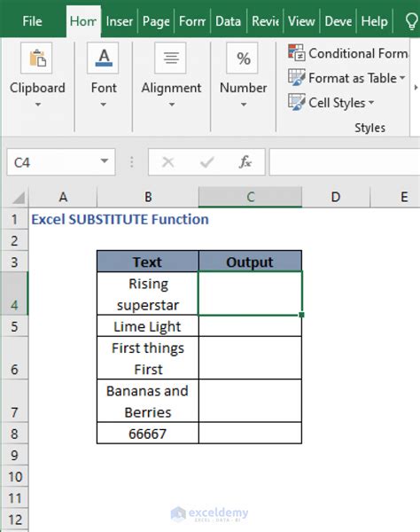Switch to the Formulas tab
The image size is (420, 532).
click(192, 21)
